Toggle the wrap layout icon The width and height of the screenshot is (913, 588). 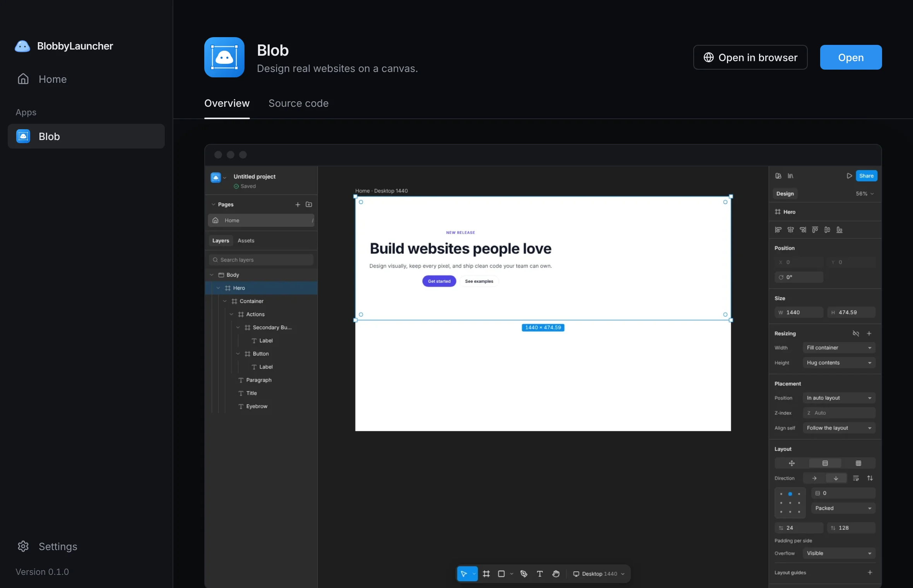[856, 478]
